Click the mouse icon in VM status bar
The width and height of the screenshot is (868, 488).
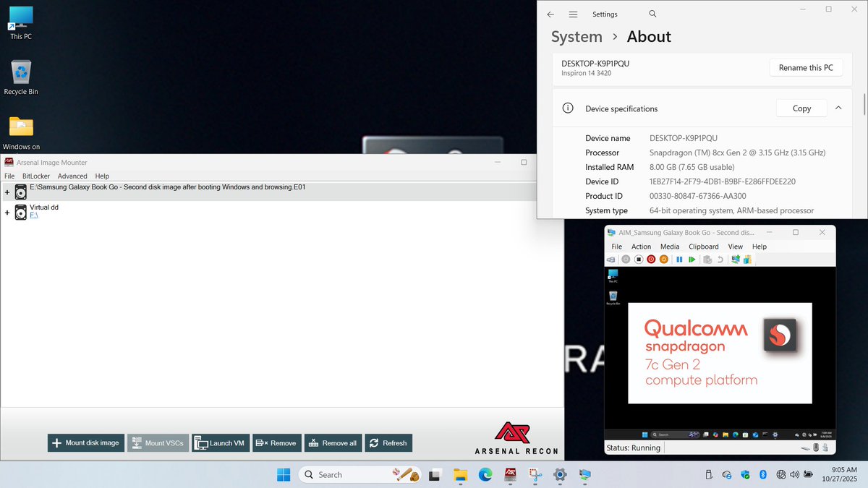(x=816, y=448)
